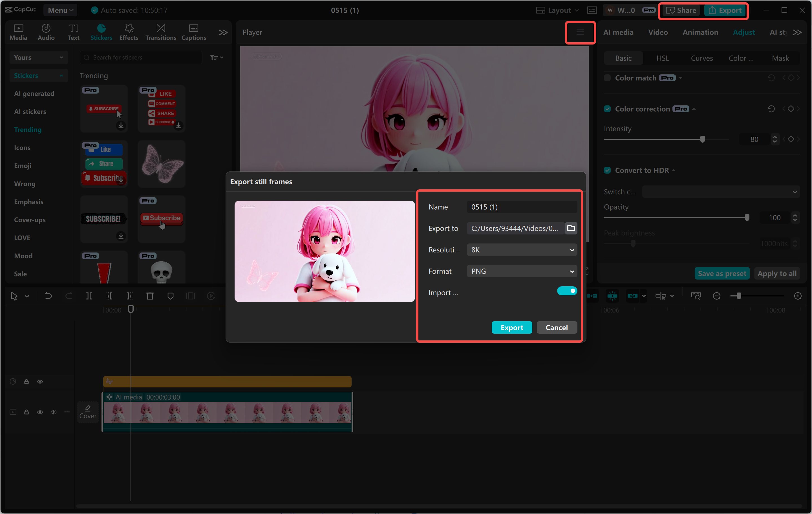
Task: Open the Player hamburger menu icon
Action: tap(580, 32)
